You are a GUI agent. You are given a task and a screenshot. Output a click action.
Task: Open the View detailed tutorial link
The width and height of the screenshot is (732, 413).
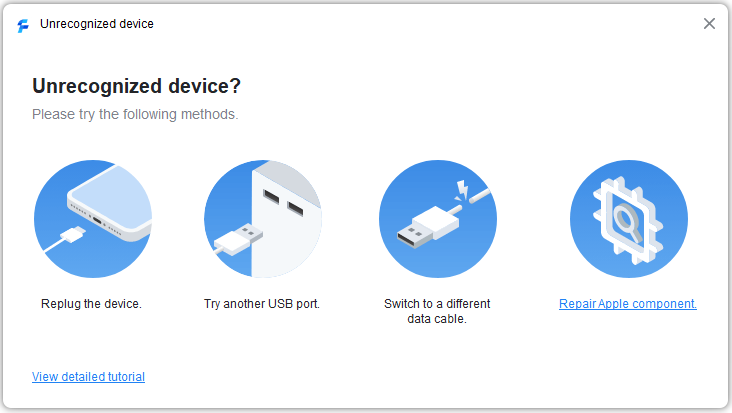[88, 377]
